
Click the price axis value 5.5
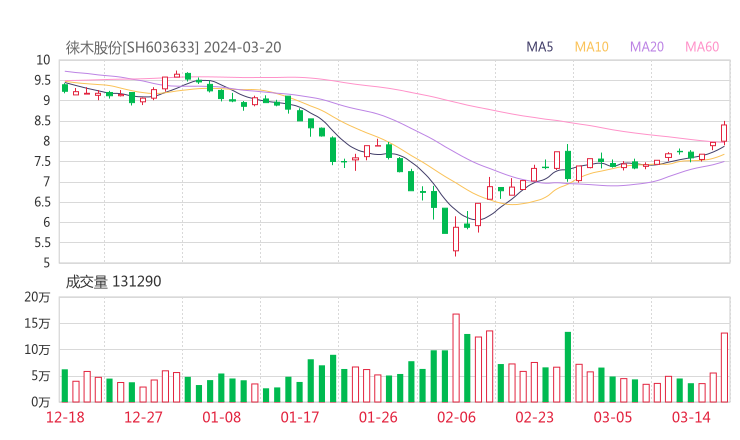point(42,243)
